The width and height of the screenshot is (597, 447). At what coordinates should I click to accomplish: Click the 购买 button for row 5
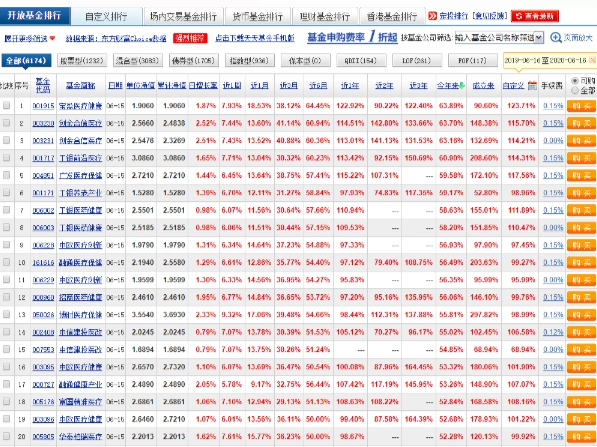581,176
